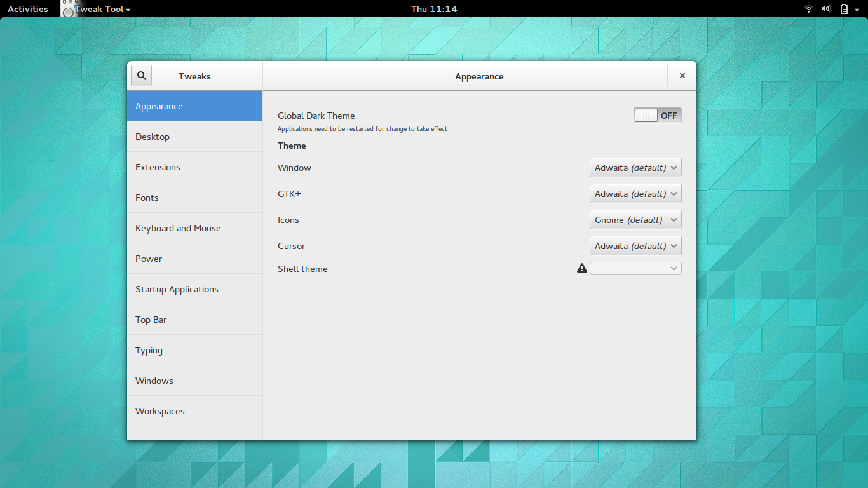Viewport: 868px width, 488px height.
Task: Click the warning icon next to Shell theme
Action: pos(581,268)
